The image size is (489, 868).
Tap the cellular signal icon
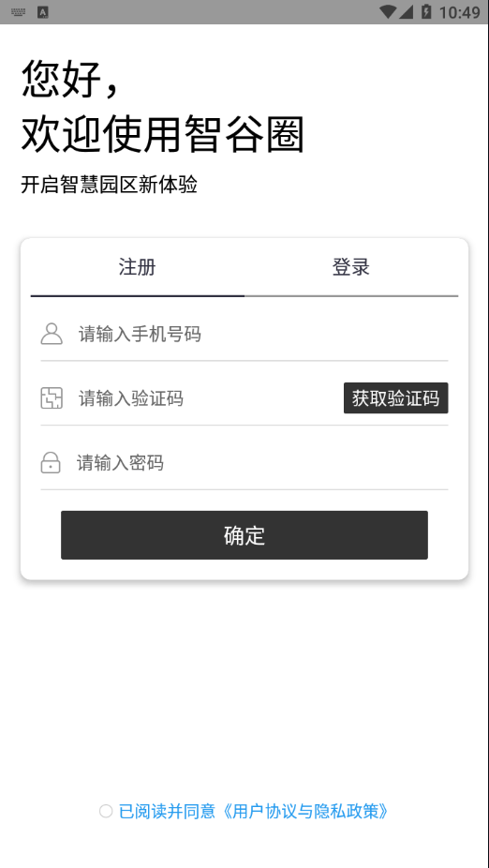(x=407, y=11)
